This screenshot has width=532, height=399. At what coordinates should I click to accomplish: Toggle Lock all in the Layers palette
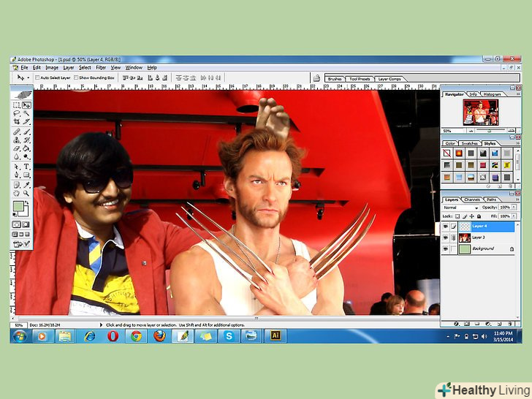[x=479, y=216]
